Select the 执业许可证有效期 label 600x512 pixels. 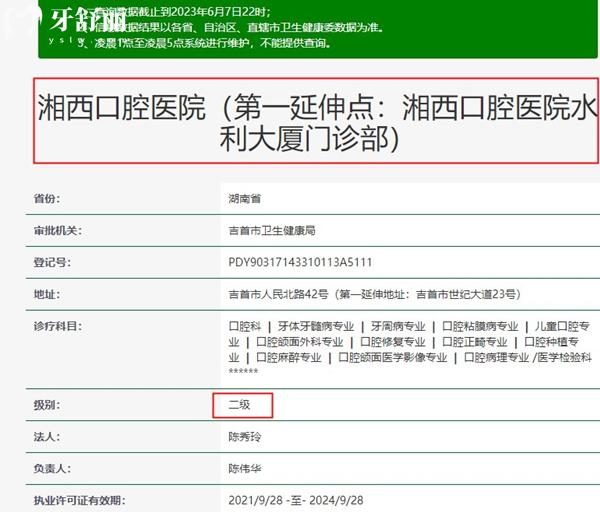(x=79, y=501)
